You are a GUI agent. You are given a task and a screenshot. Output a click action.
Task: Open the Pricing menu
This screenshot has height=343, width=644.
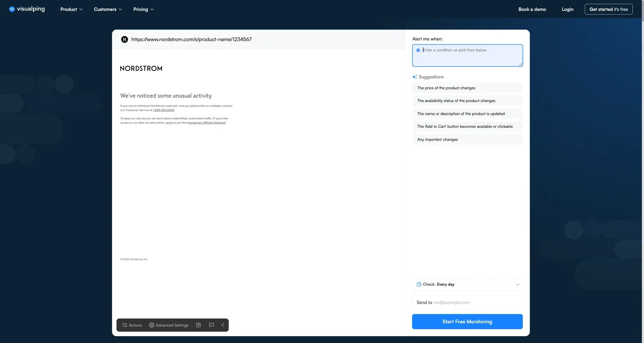point(143,9)
